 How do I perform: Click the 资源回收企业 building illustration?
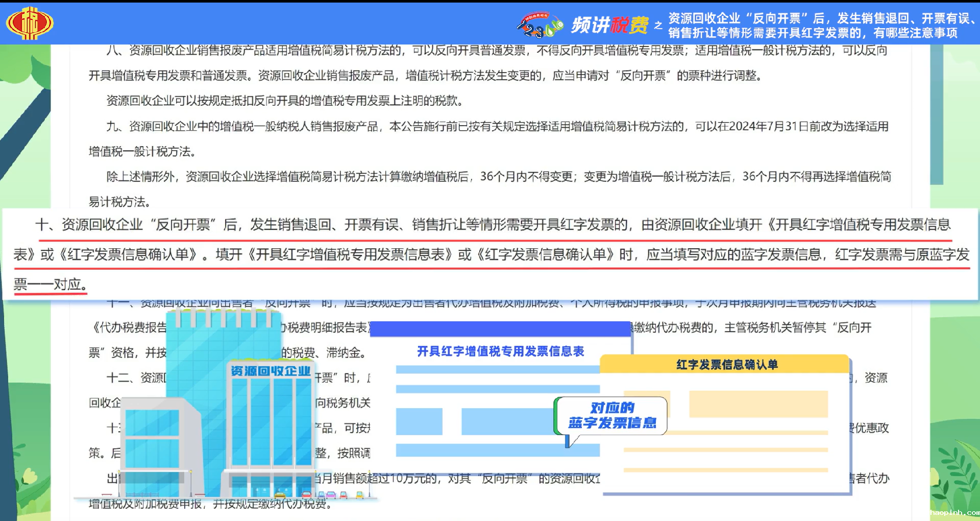219,404
